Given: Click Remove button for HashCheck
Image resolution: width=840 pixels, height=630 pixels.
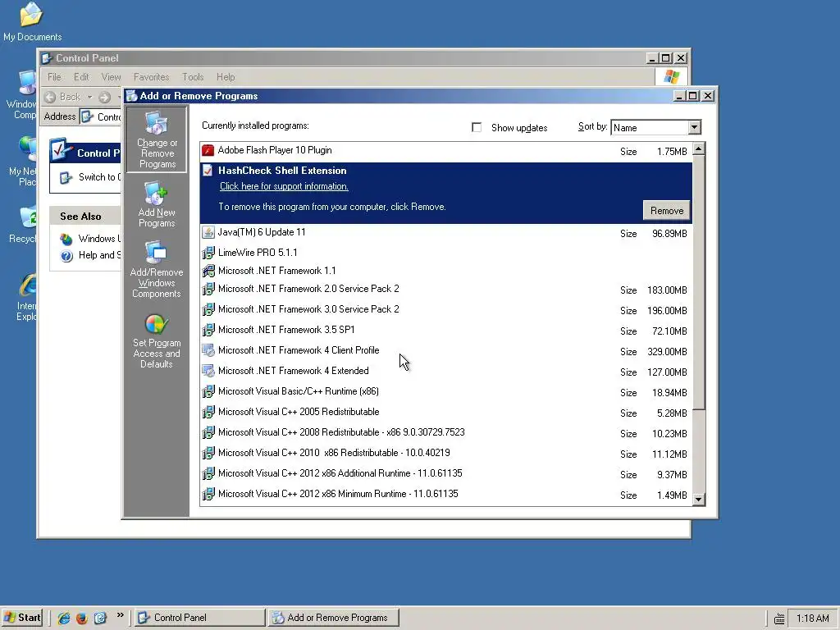Looking at the screenshot, I should point(666,211).
